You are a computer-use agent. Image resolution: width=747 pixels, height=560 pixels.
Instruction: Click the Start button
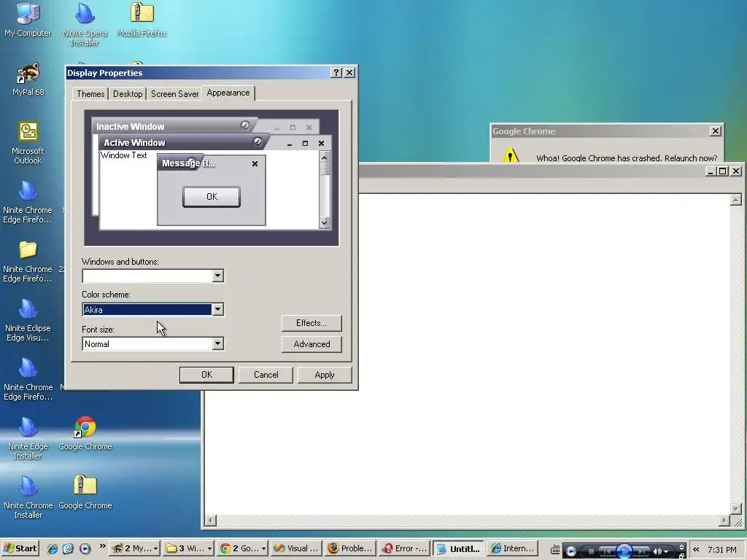[x=20, y=548]
